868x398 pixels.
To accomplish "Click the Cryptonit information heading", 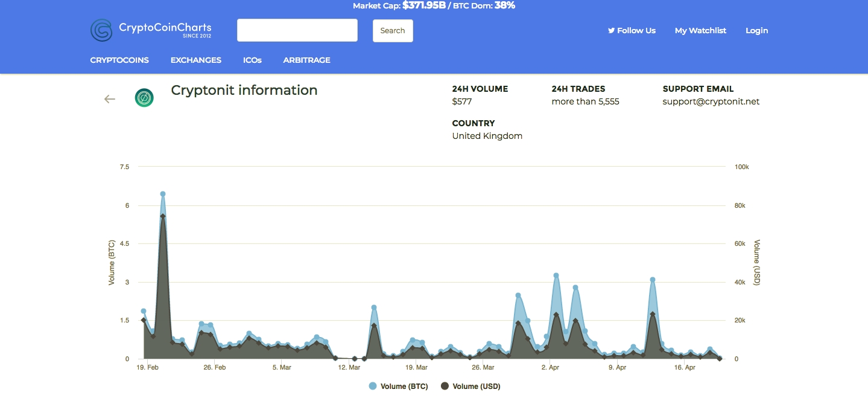I will (244, 90).
